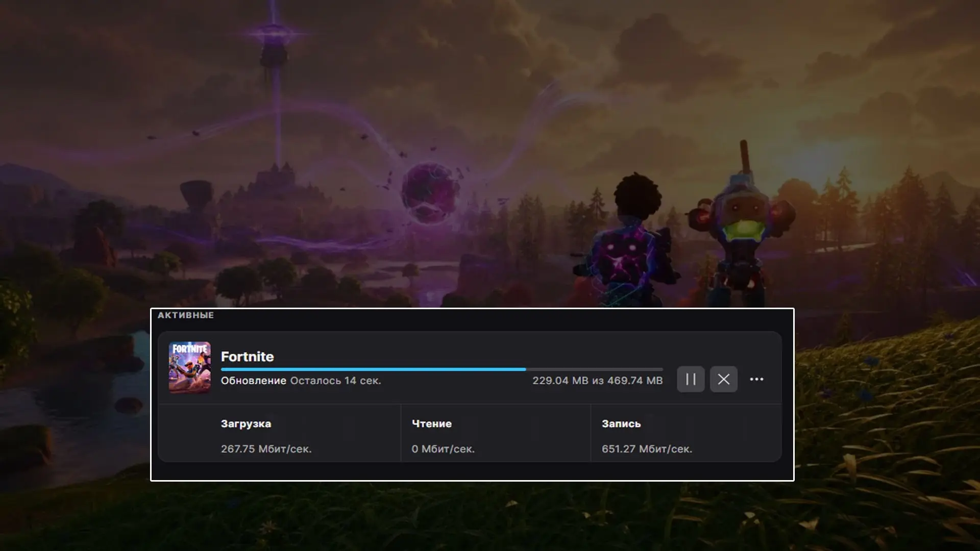
Task: Pause the Fortnite update download
Action: (691, 379)
